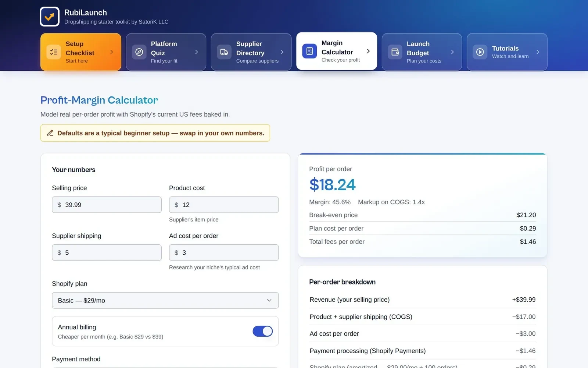
Task: Click the Payment processing (Shopify Payments) row label
Action: point(367,351)
